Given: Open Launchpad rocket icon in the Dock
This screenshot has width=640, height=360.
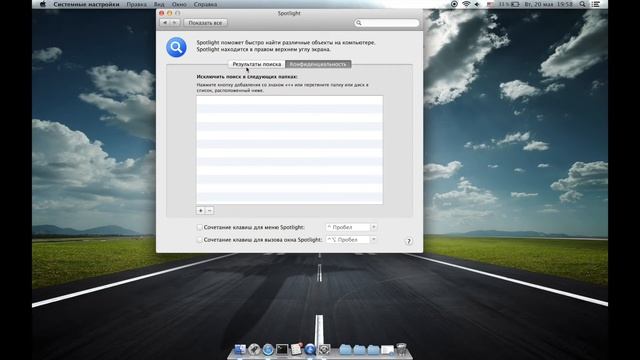Looking at the screenshot, I should (x=254, y=349).
